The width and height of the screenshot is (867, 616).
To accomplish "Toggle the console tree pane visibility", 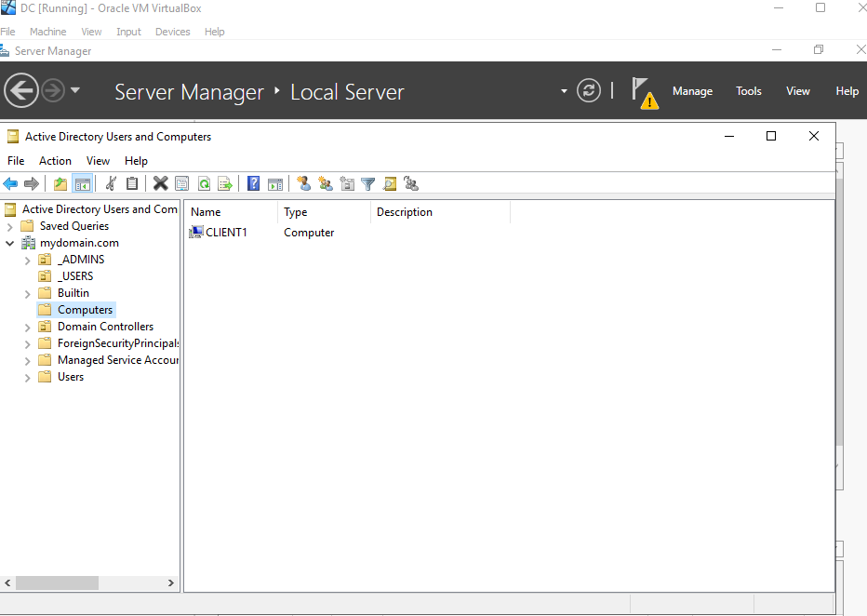I will (81, 183).
